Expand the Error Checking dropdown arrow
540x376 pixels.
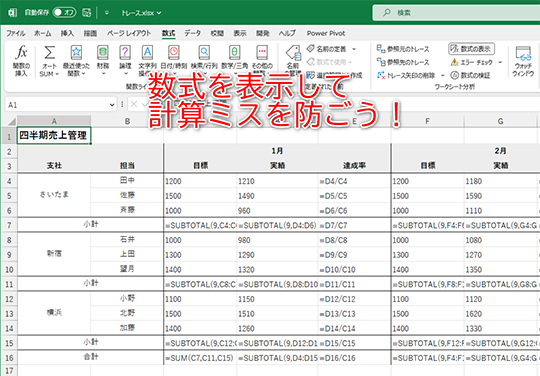(x=500, y=62)
